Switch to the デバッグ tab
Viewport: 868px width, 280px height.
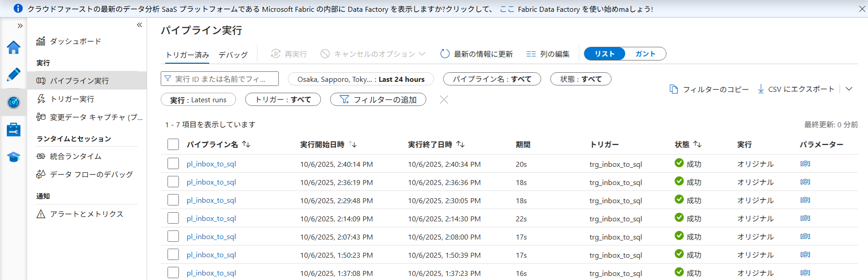[233, 55]
